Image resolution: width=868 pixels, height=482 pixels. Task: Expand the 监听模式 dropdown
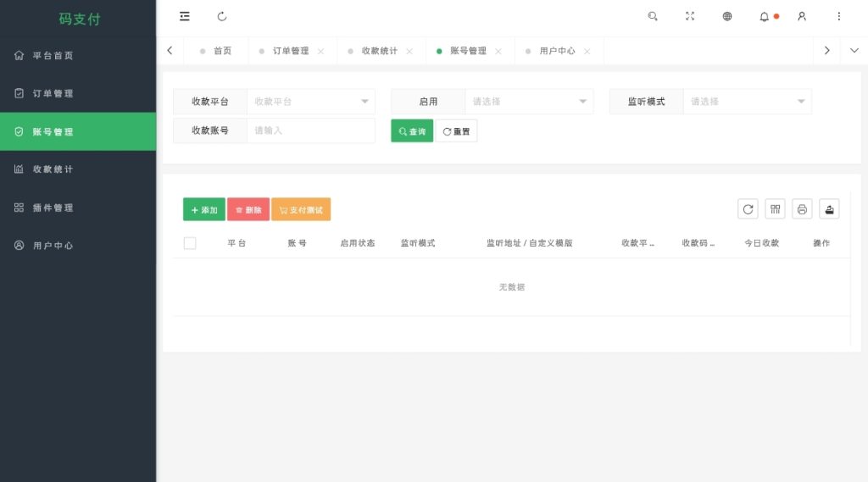point(748,102)
